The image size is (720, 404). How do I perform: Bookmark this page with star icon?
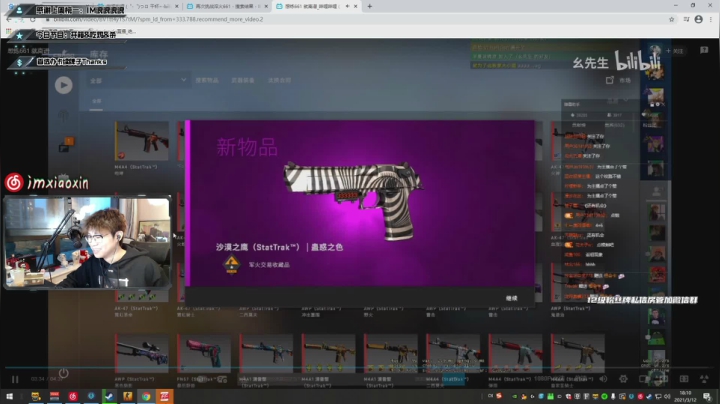click(671, 19)
